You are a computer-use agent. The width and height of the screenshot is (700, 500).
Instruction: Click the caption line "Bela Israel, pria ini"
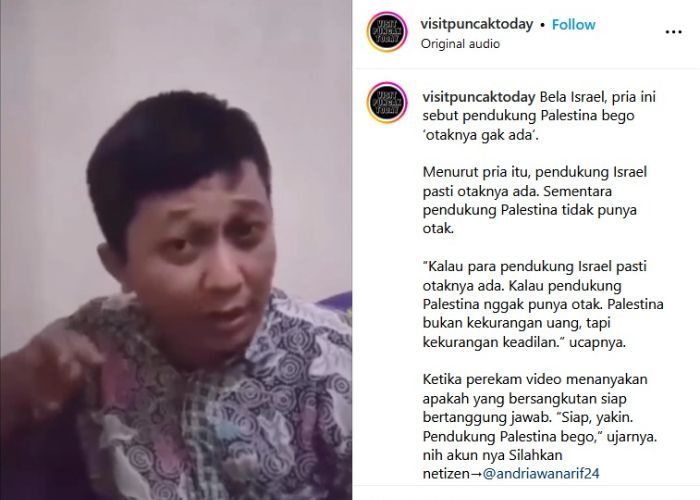[x=598, y=96]
